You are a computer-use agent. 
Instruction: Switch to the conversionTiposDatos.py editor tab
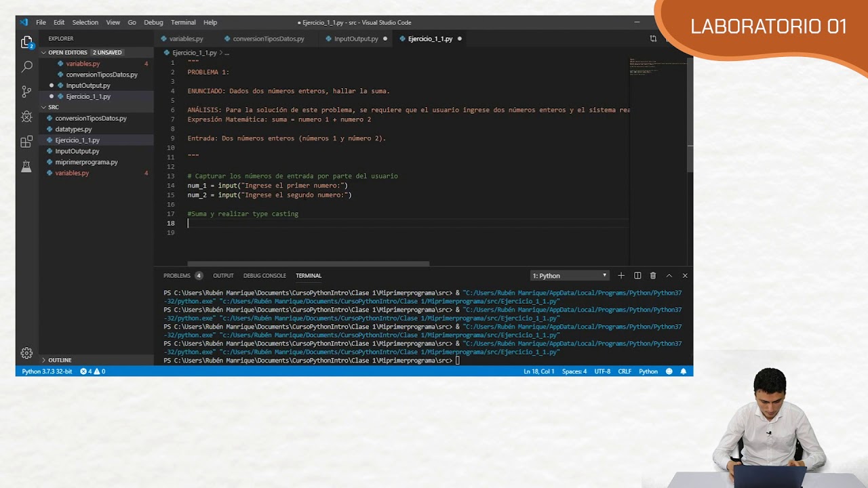pos(269,39)
